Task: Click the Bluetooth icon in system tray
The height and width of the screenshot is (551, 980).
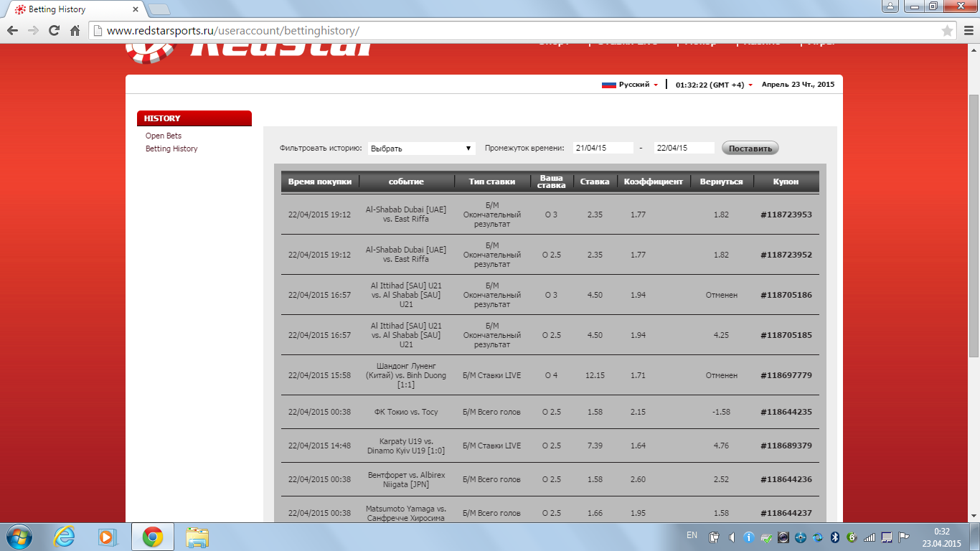Action: point(834,537)
